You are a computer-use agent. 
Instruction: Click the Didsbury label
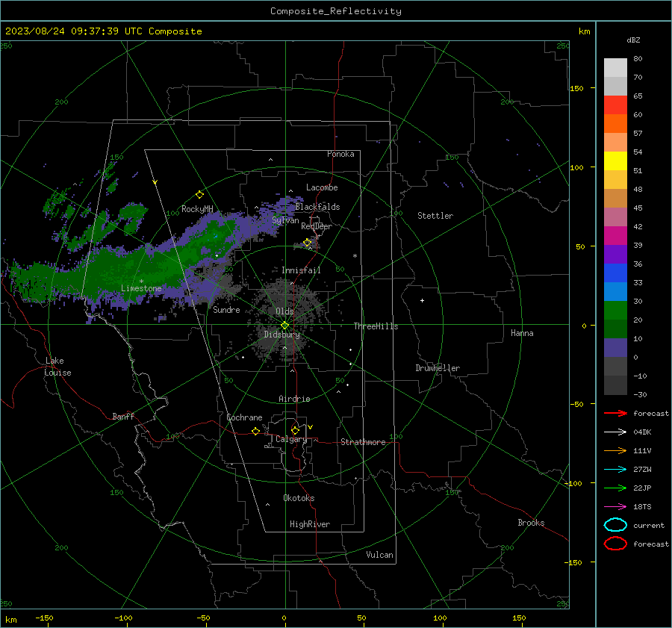(x=281, y=335)
